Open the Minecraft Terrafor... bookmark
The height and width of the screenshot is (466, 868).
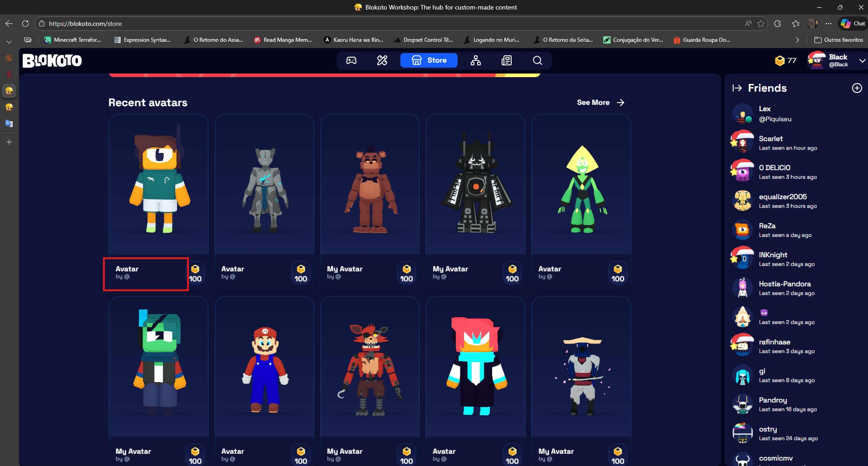[73, 40]
